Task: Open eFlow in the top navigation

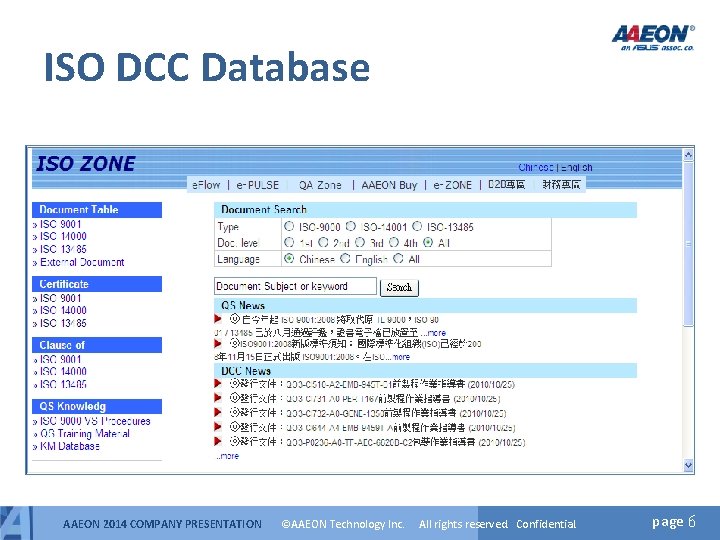Action: 206,185
